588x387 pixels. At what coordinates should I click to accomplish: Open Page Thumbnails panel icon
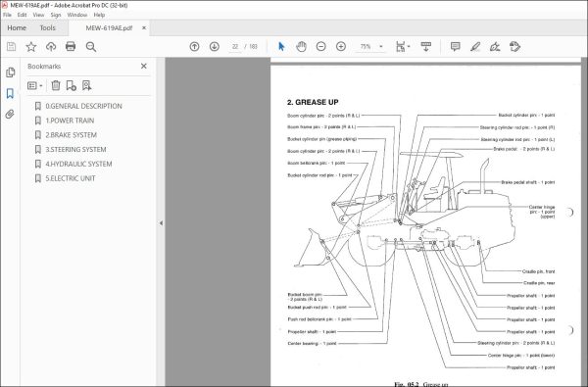point(10,72)
